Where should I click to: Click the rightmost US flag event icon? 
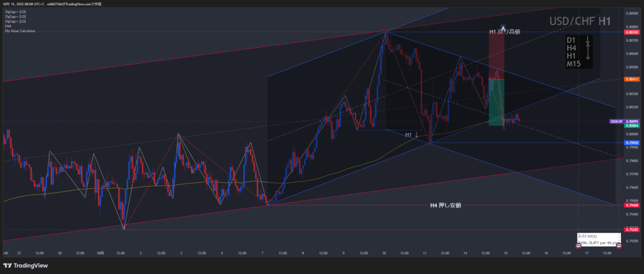[618, 246]
